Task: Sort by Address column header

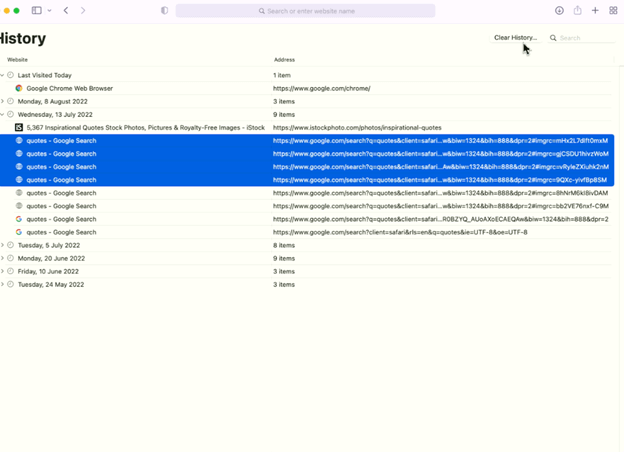Action: point(284,60)
